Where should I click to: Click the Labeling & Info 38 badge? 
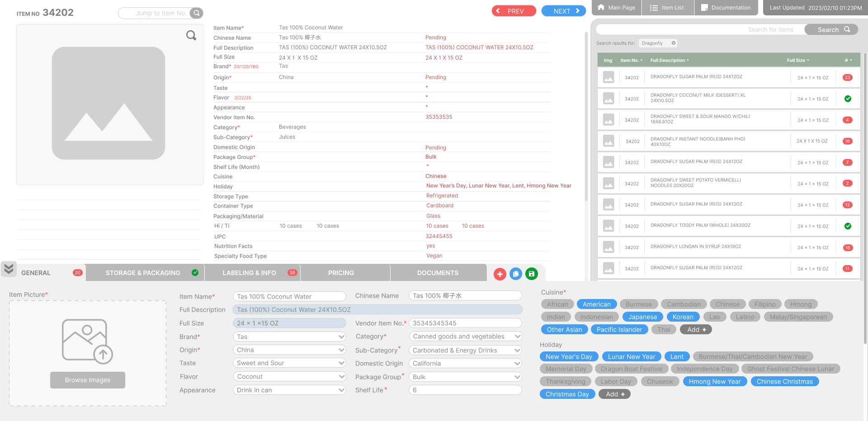[x=292, y=272]
